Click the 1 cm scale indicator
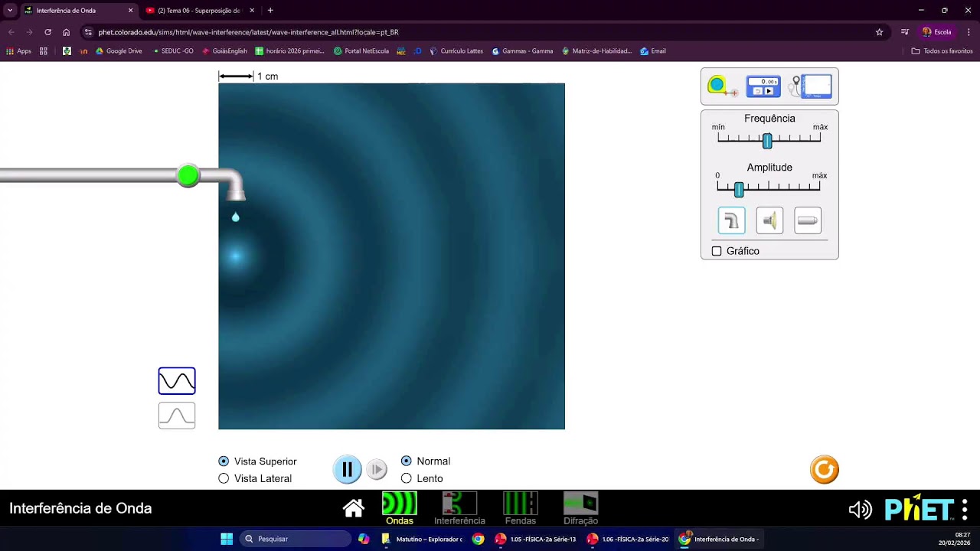This screenshot has height=551, width=980. (x=248, y=77)
